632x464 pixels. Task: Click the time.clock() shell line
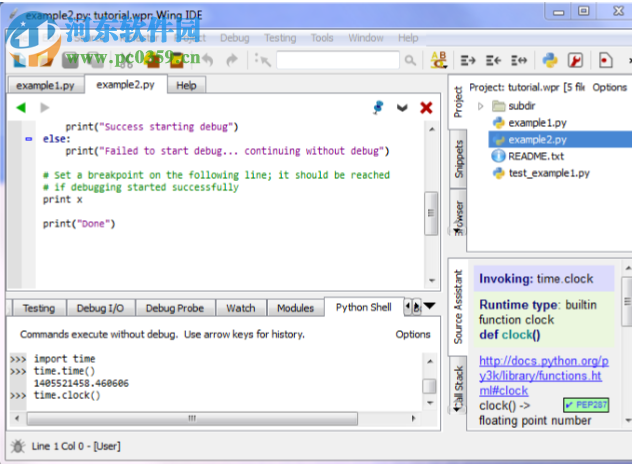[x=67, y=395]
